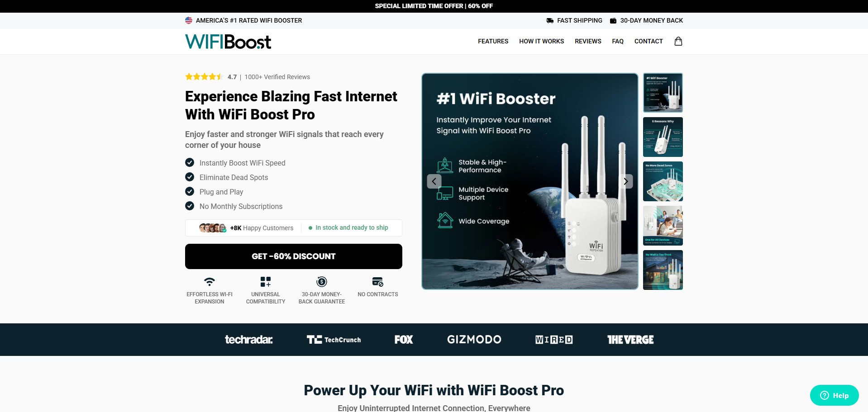Viewport: 868px width, 412px height.
Task: Click the fast shipping truck icon
Action: click(x=550, y=20)
